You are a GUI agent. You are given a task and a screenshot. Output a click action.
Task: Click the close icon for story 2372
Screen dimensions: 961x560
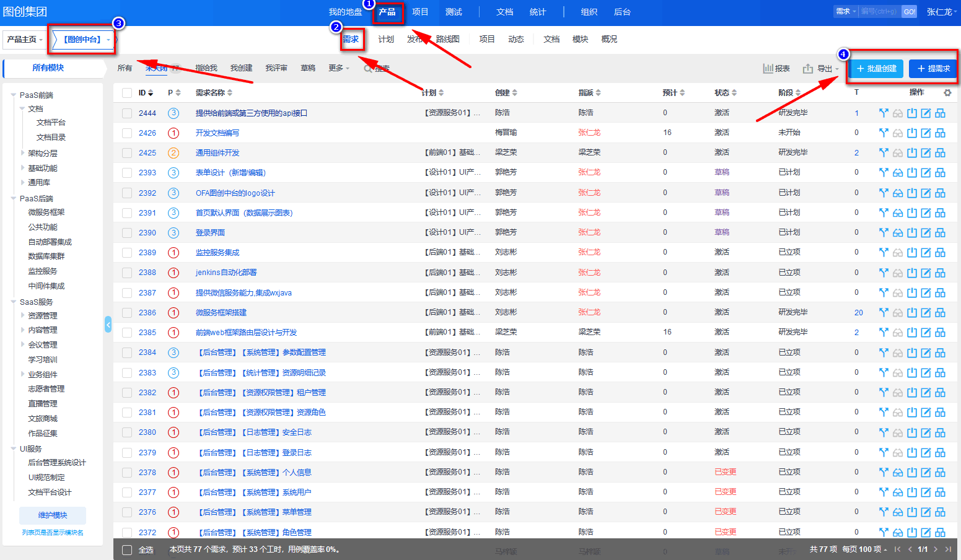click(x=912, y=532)
